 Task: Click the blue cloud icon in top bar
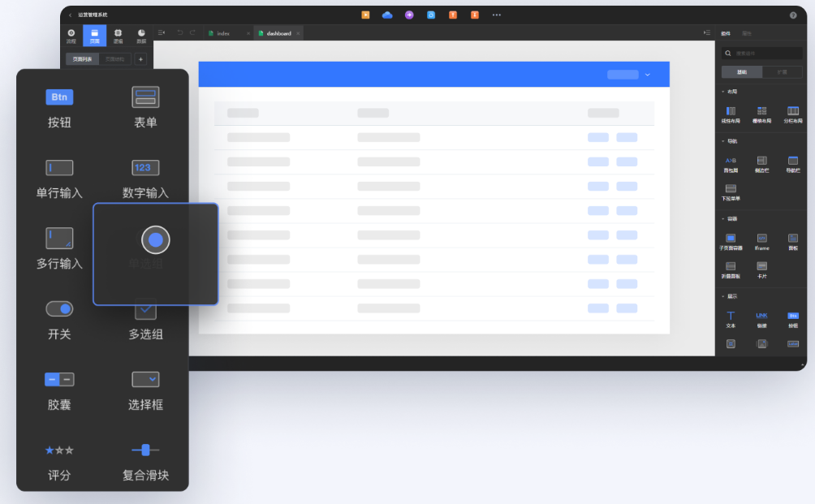click(x=387, y=15)
